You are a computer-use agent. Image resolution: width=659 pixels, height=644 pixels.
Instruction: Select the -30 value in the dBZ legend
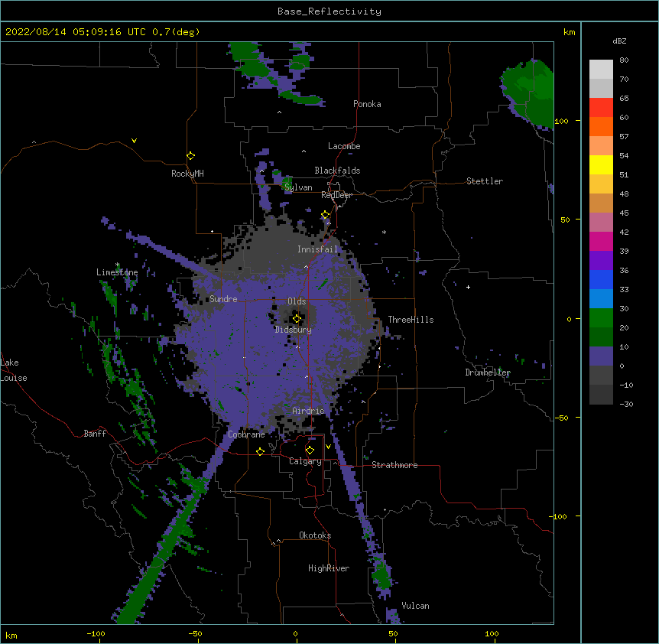tap(626, 404)
